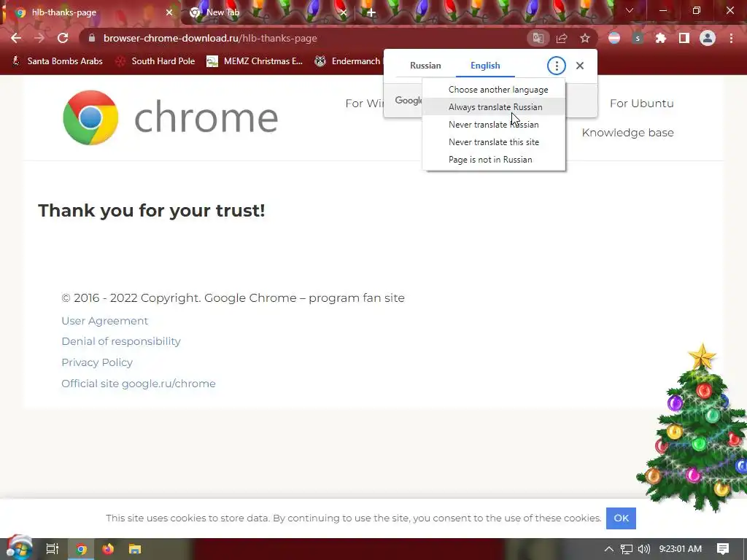Open volume control tray icon

(x=643, y=549)
